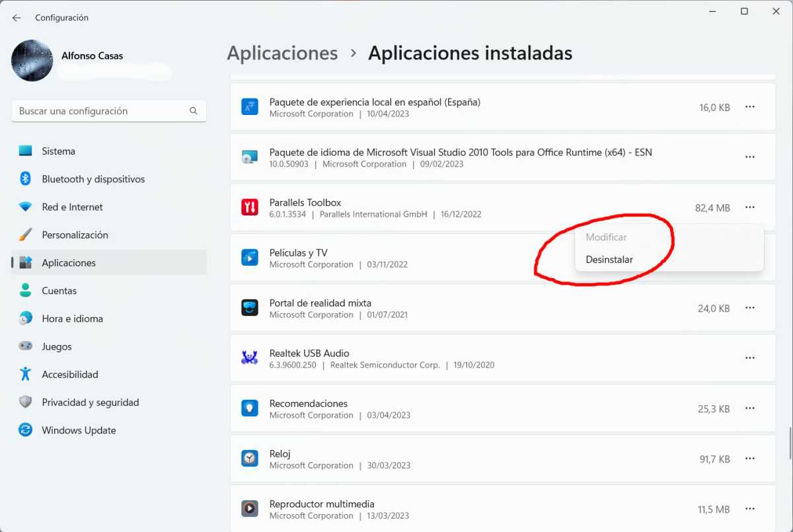
Task: Click Reproductor multimedia app icon
Action: (250, 509)
